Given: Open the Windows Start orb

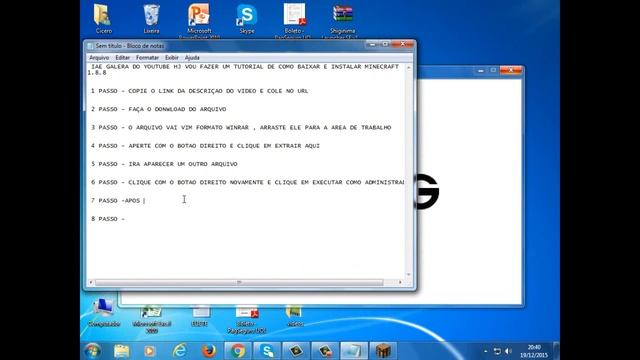Looking at the screenshot, I should point(93,351).
